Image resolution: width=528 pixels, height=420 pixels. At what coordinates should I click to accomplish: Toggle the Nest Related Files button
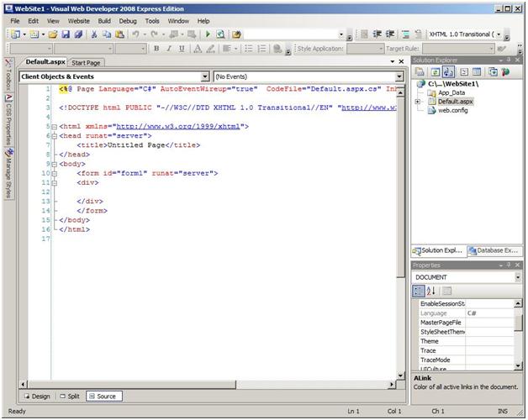(446, 72)
